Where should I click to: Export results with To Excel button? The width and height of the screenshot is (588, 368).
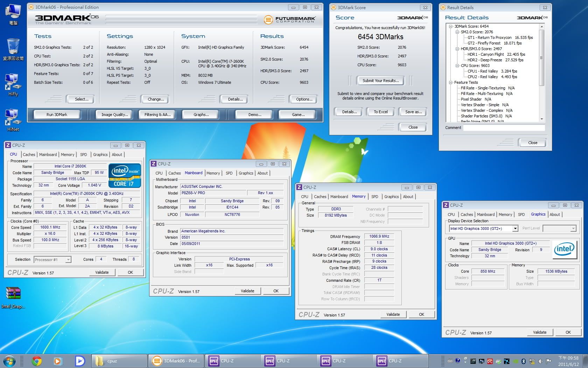pos(380,112)
